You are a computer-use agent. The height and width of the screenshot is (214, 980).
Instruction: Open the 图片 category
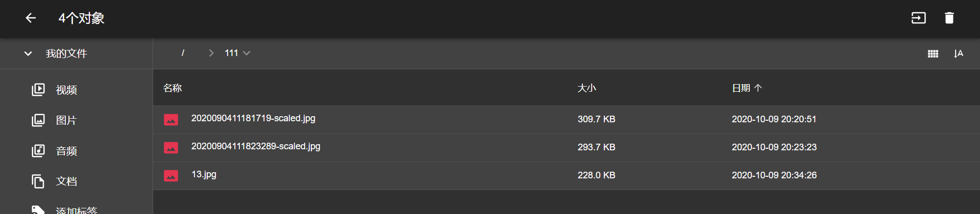[66, 121]
